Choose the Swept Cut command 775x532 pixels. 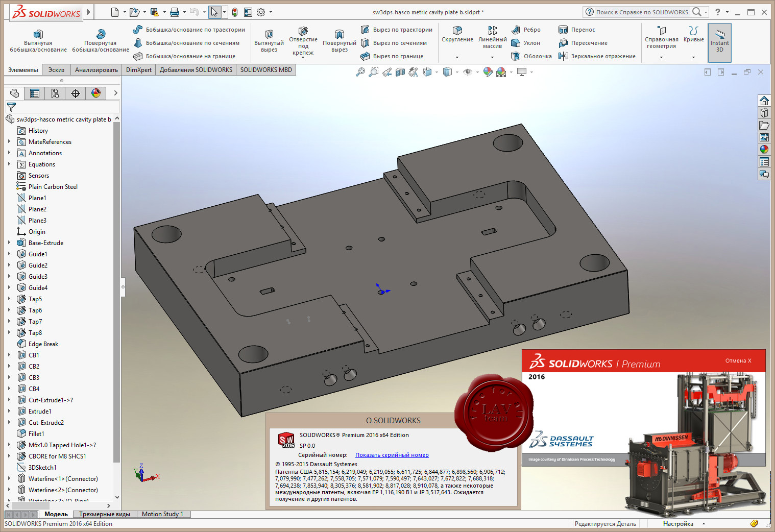(x=397, y=30)
